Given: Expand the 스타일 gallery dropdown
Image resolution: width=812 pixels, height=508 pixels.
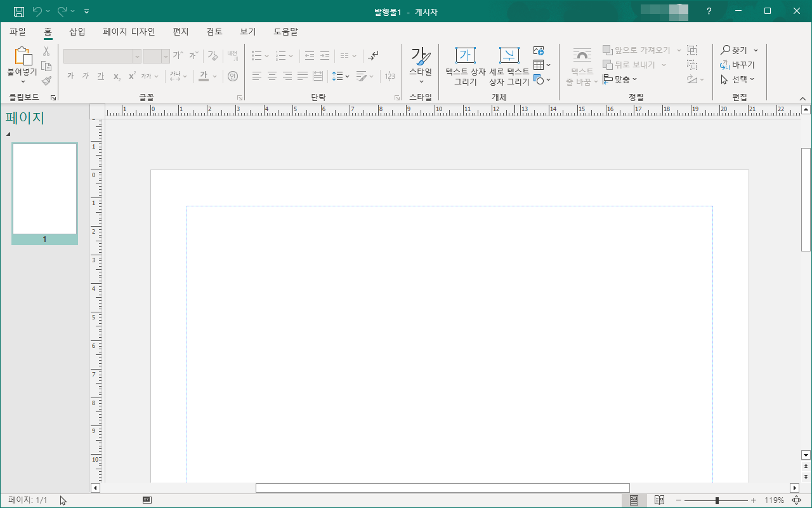Looking at the screenshot, I should (421, 81).
